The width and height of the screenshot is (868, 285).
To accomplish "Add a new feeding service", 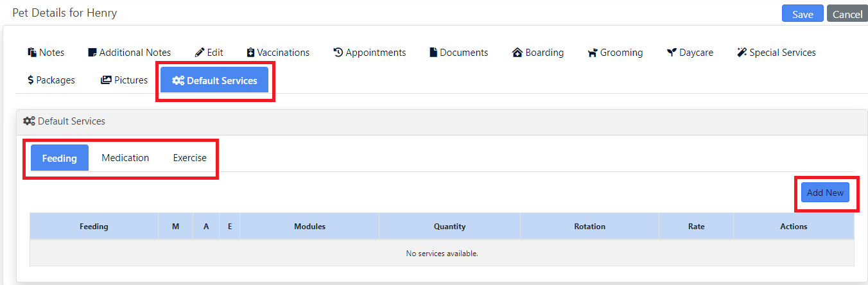I will point(825,193).
